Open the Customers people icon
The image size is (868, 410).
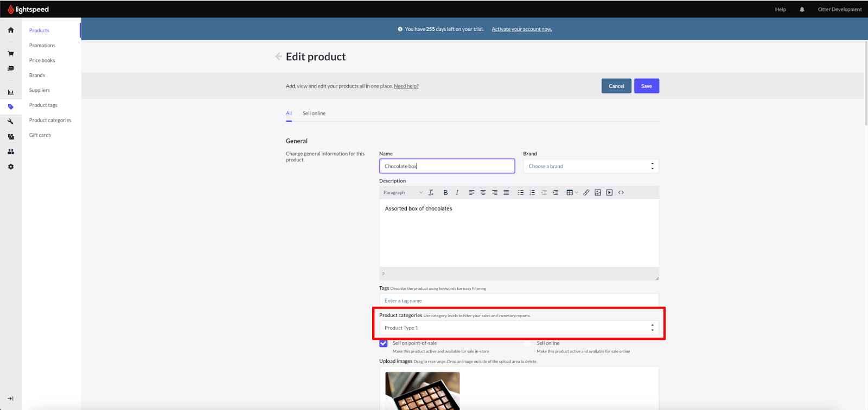(11, 152)
